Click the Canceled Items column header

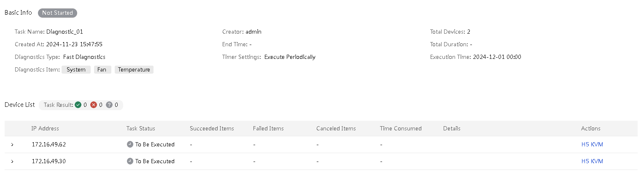pos(336,128)
